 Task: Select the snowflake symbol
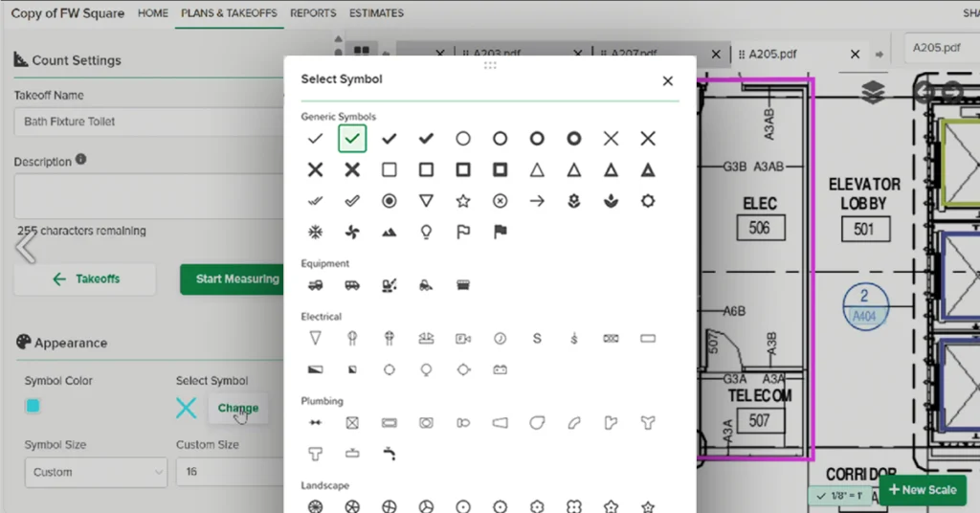[315, 233]
